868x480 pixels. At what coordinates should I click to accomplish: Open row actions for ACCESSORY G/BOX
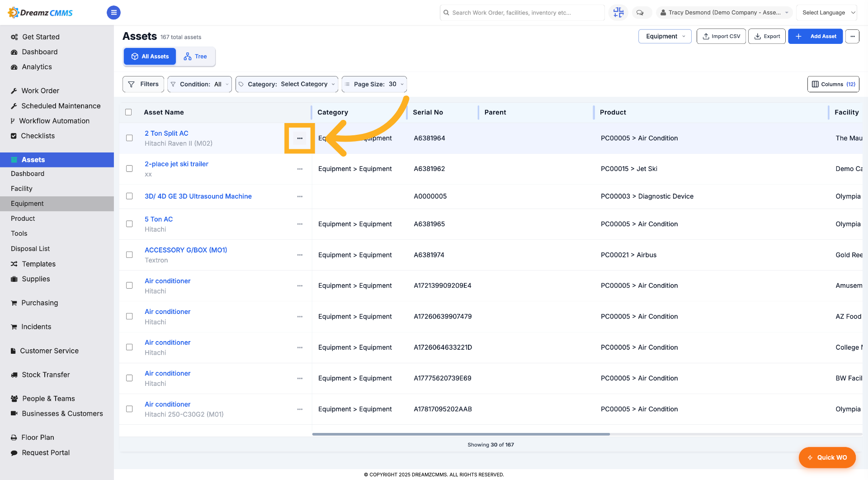(x=300, y=255)
